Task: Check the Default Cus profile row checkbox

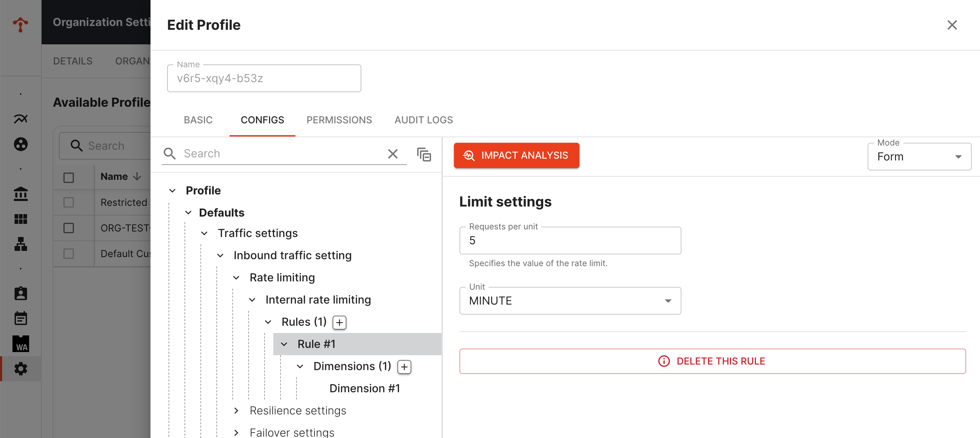Action: pos(68,254)
